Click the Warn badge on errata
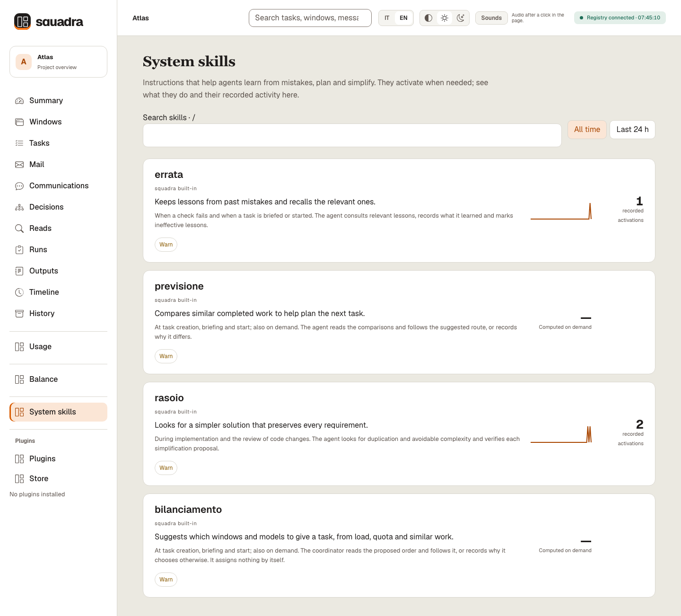This screenshot has height=616, width=681. [166, 245]
